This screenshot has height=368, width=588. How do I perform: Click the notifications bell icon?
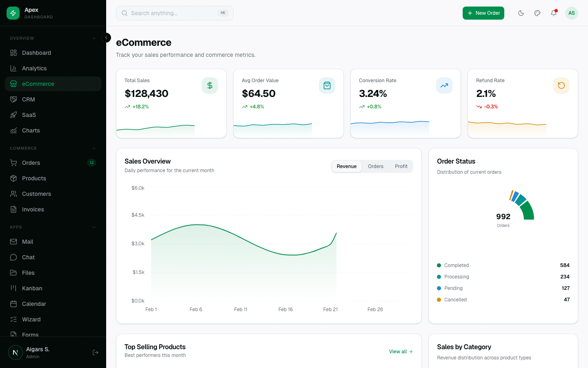tap(553, 13)
